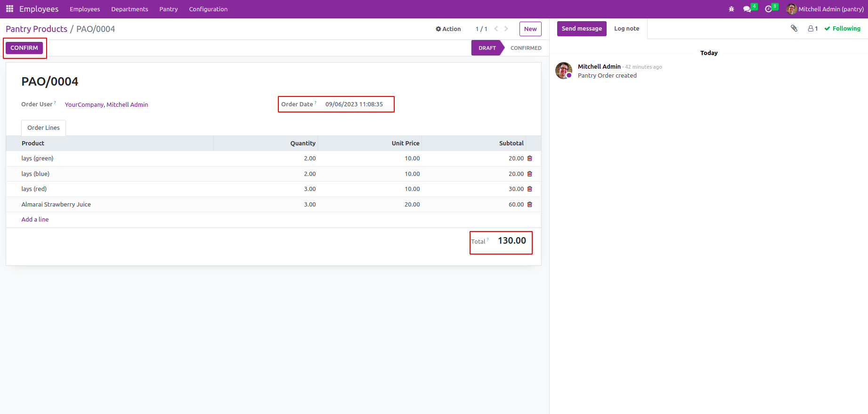The height and width of the screenshot is (414, 868).
Task: Go to next record arrow
Action: tap(506, 29)
